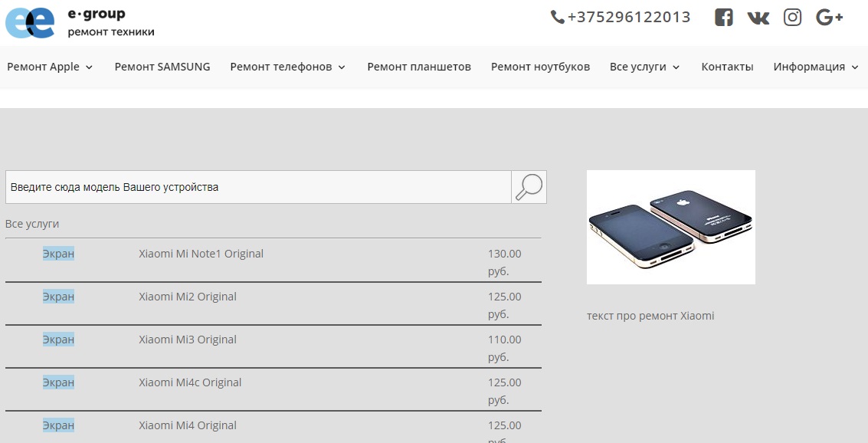The width and height of the screenshot is (868, 443).
Task: Open the Все услуги navigation item
Action: click(x=637, y=67)
